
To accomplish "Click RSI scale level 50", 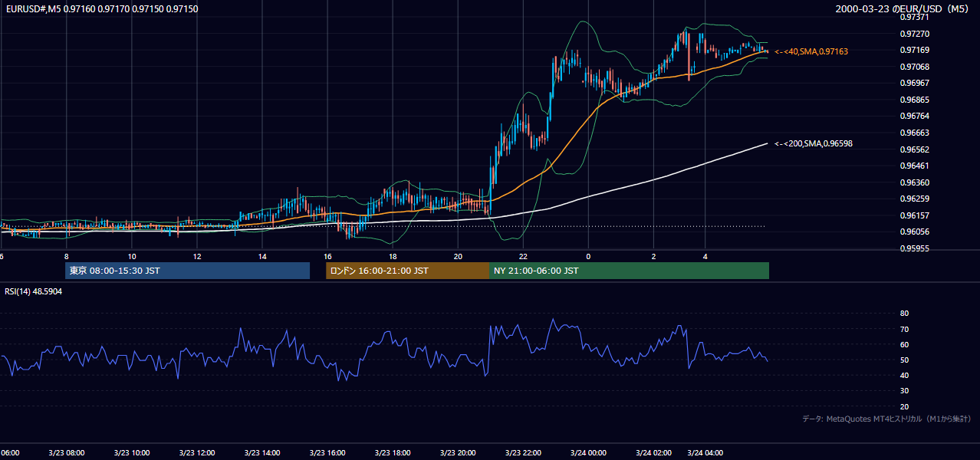I will [x=904, y=360].
